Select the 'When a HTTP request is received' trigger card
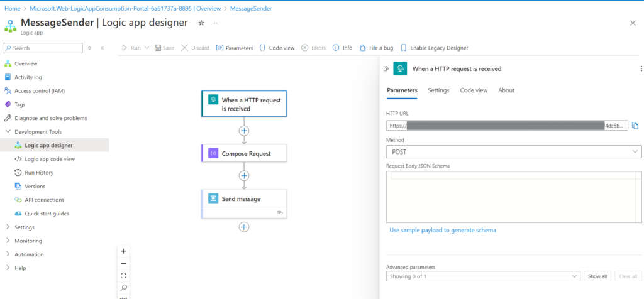Image resolution: width=644 pixels, height=299 pixels. point(244,104)
